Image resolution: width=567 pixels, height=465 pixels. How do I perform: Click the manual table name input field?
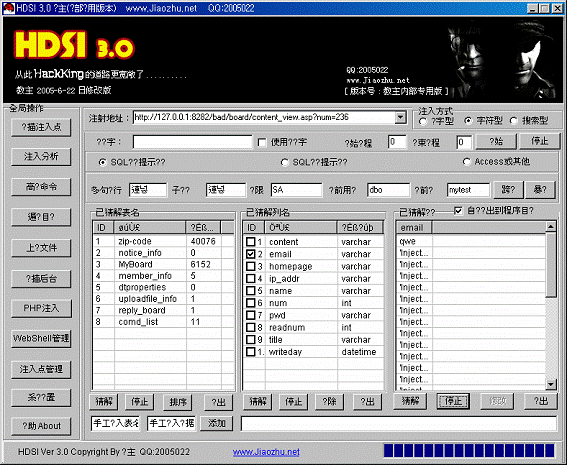(x=116, y=423)
